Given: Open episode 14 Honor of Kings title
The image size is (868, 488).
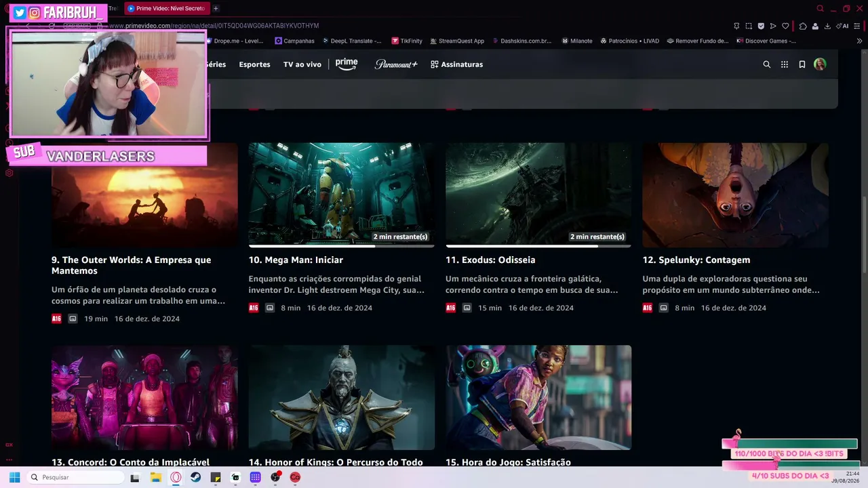Looking at the screenshot, I should point(336,462).
